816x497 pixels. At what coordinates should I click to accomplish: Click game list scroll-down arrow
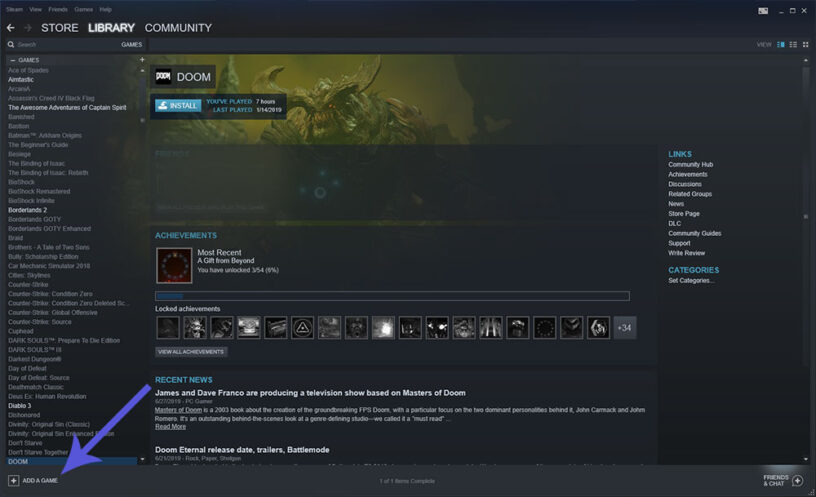[143, 459]
